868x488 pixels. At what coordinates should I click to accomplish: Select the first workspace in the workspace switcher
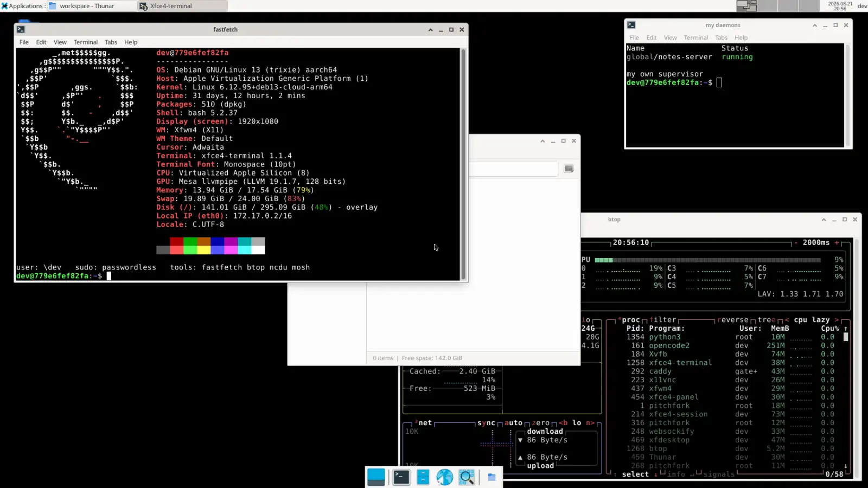click(x=746, y=6)
